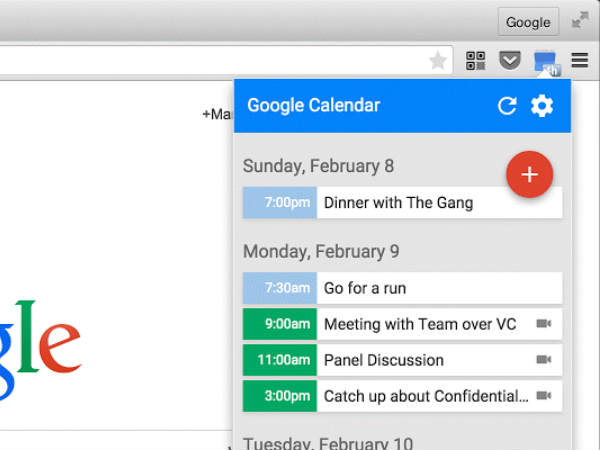Image resolution: width=600 pixels, height=450 pixels.
Task: Click the Google profile button
Action: click(x=528, y=22)
